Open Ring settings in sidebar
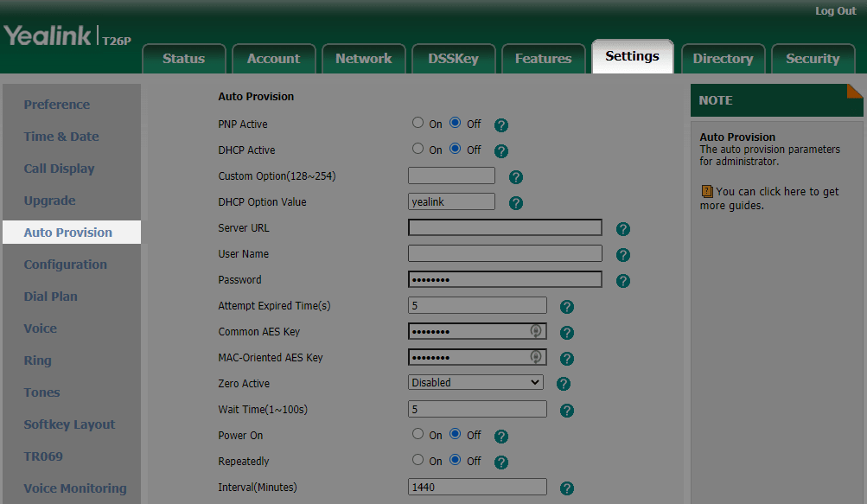This screenshot has width=867, height=504. tap(37, 360)
